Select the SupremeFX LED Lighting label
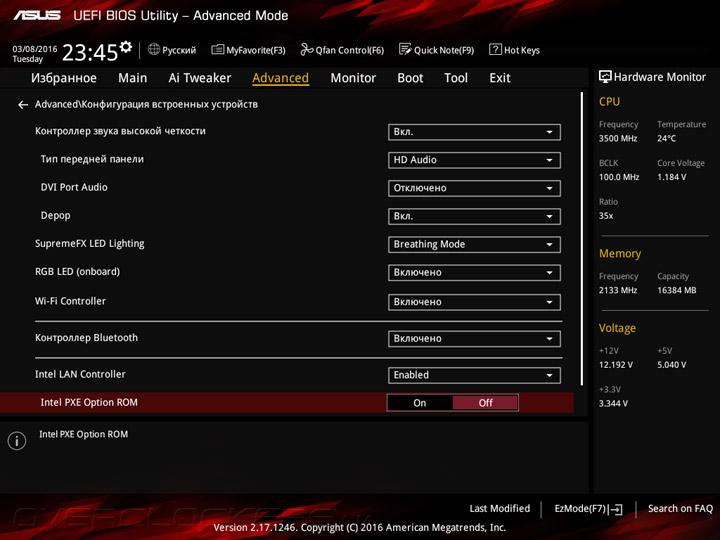This screenshot has width=720, height=540. pos(90,244)
